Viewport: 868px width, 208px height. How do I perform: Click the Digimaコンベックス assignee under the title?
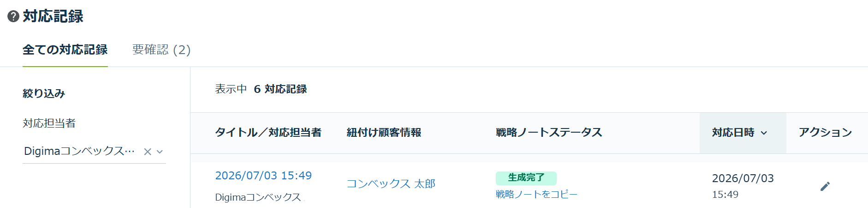pos(259,197)
